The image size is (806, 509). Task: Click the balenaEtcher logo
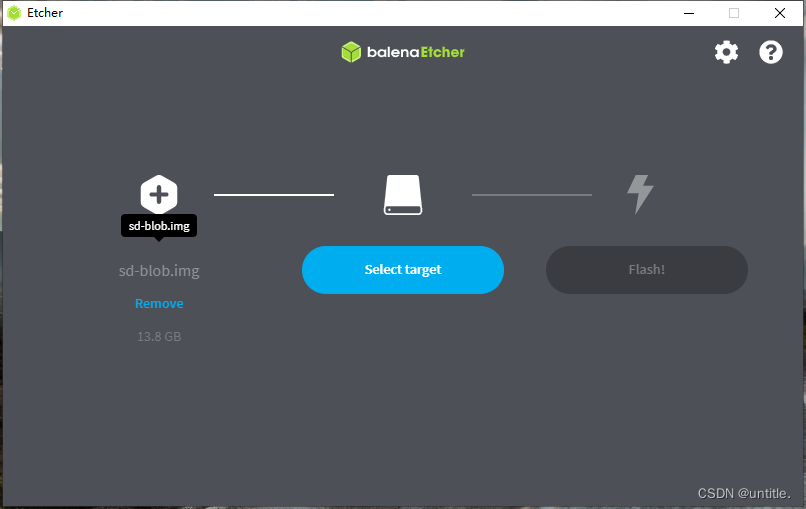coord(403,52)
